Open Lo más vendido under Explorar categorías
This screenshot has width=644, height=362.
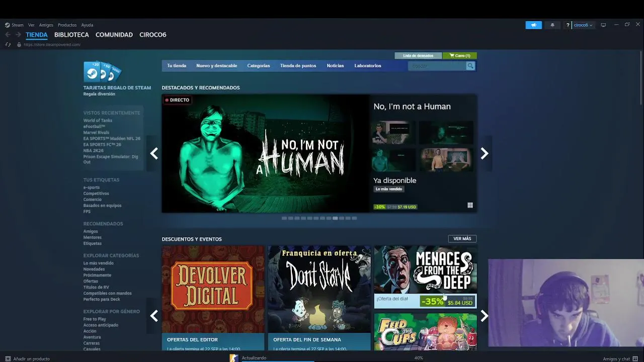[x=99, y=263]
